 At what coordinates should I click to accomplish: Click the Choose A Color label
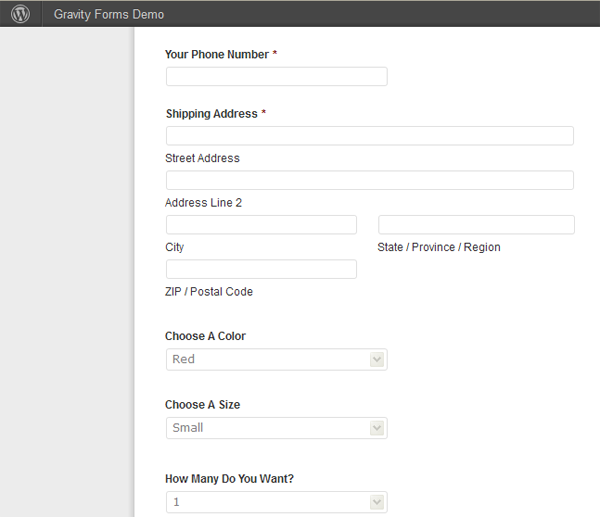(205, 336)
